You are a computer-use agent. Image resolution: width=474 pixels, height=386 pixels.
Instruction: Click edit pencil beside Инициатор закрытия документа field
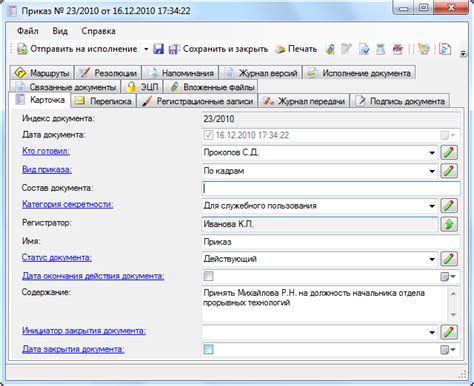point(449,332)
